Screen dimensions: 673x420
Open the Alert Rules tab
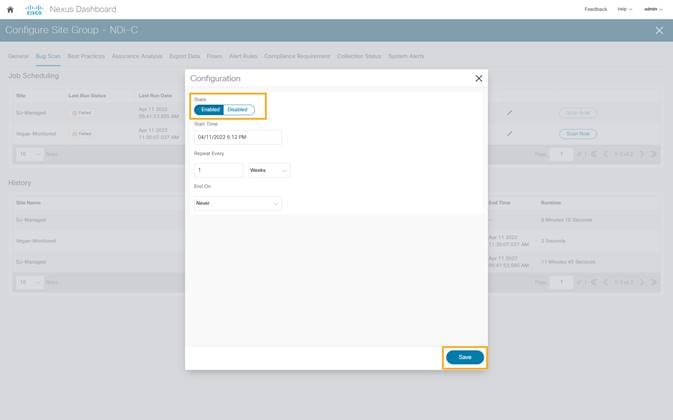tap(243, 56)
